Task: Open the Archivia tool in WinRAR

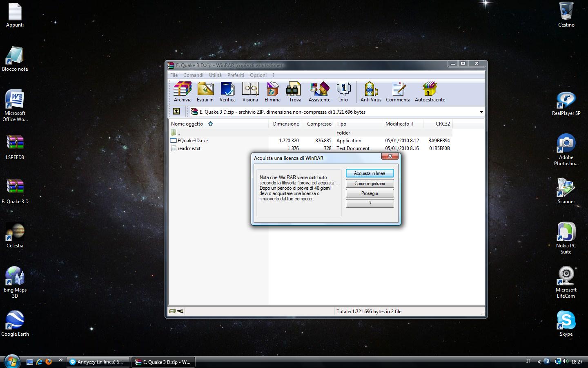Action: coord(183,92)
